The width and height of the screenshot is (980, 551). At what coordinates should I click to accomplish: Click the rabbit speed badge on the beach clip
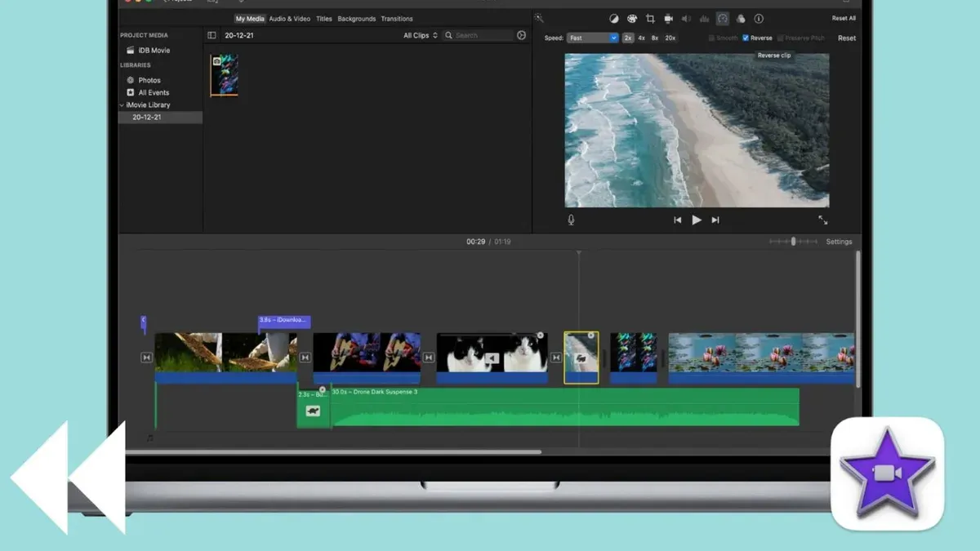click(581, 358)
